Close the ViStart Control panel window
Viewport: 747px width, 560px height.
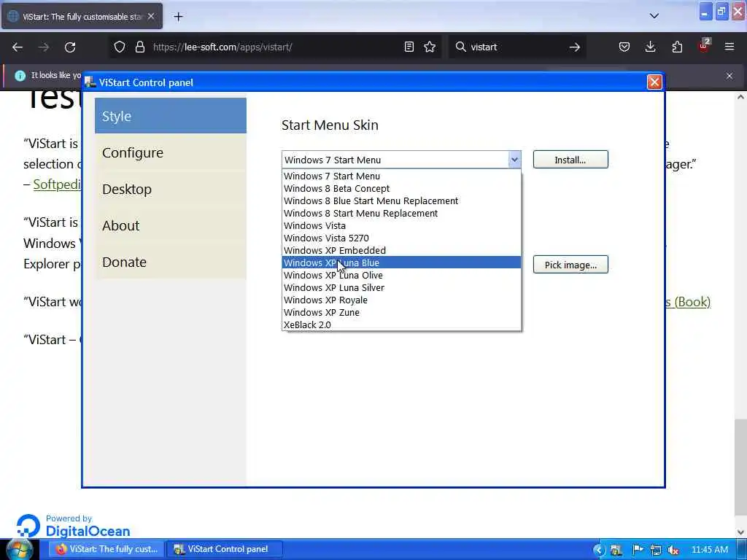coord(654,82)
